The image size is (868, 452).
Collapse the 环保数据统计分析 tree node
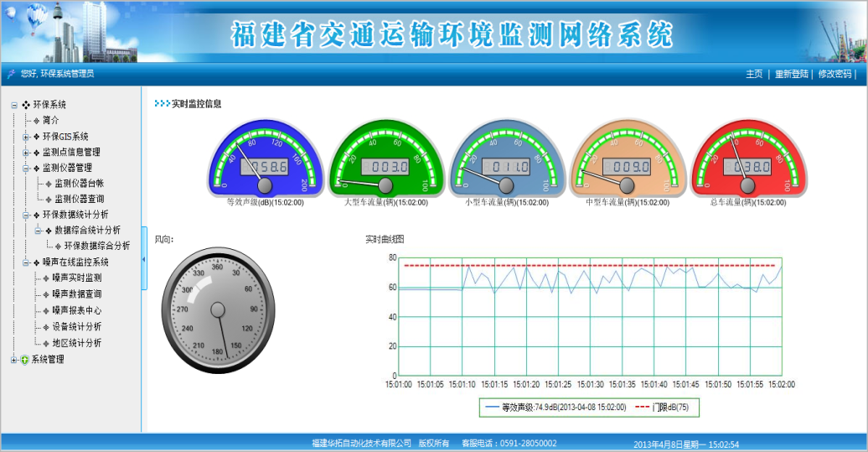[25, 215]
